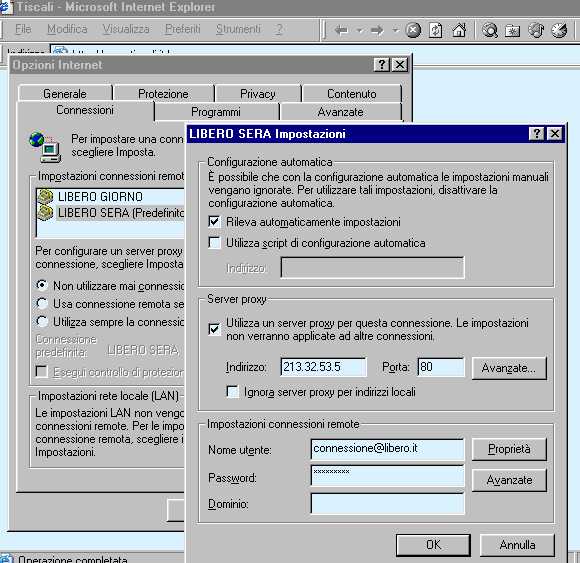
Task: Open dropdown arrow next to Back button
Action: click(359, 30)
